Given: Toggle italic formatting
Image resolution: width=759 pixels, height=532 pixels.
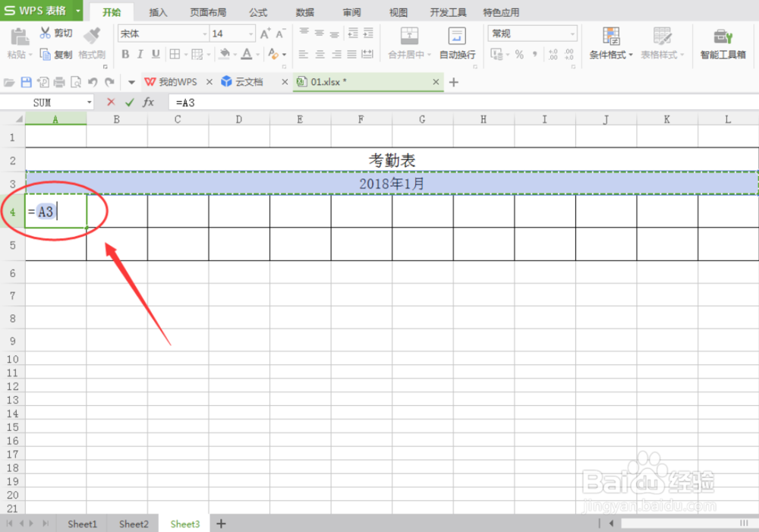Looking at the screenshot, I should [x=141, y=55].
